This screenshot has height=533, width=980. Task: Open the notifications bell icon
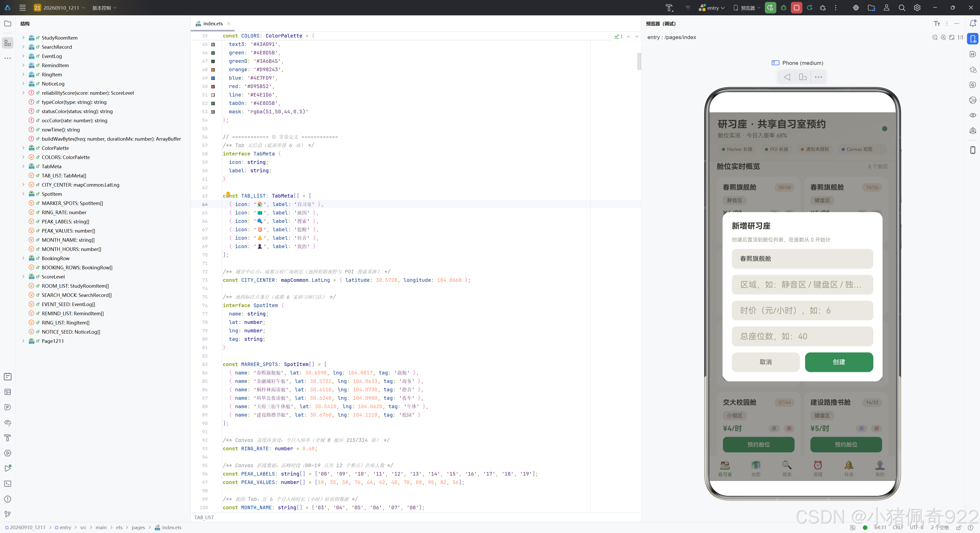click(x=972, y=23)
